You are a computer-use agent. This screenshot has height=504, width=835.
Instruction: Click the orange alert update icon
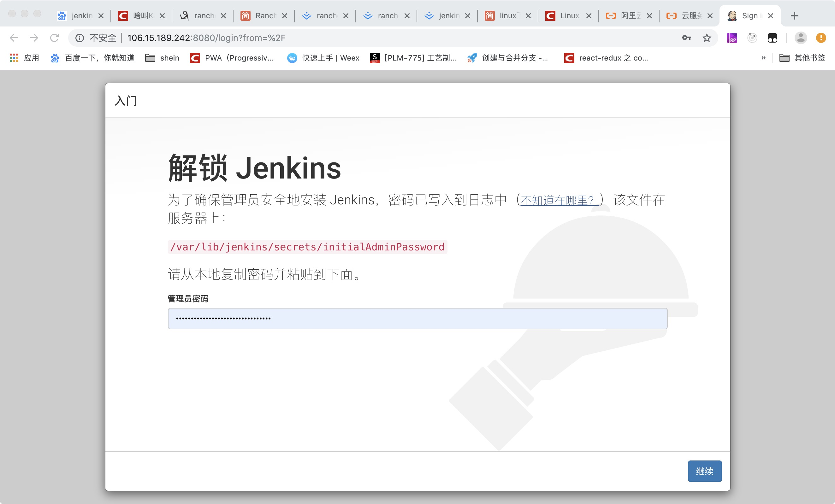point(821,38)
